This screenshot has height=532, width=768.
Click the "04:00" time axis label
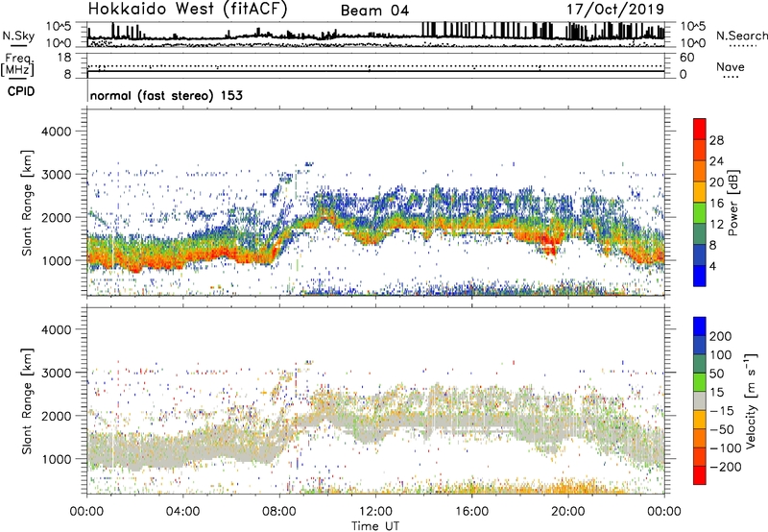click(x=182, y=512)
